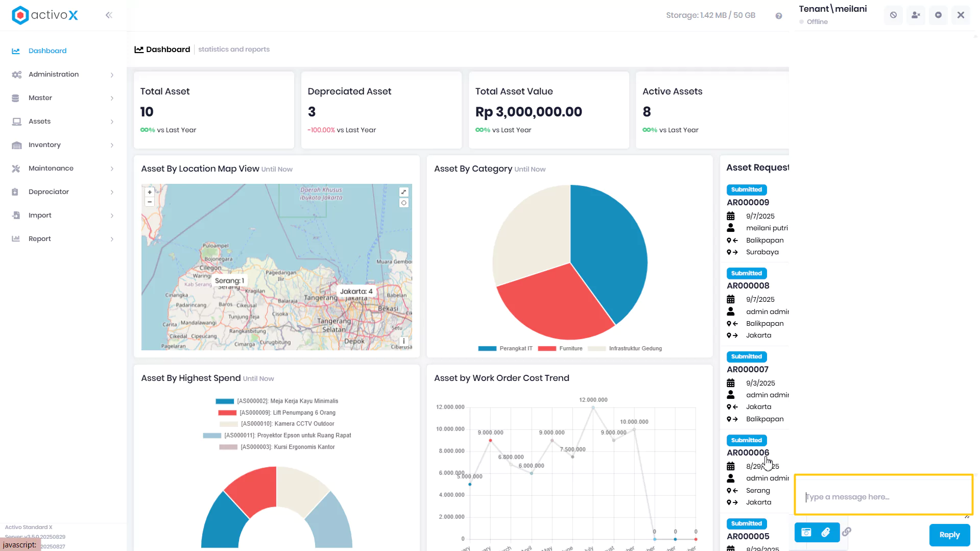Viewport: 980px width, 551px height.
Task: Click the block user icon in chat header
Action: 893,15
